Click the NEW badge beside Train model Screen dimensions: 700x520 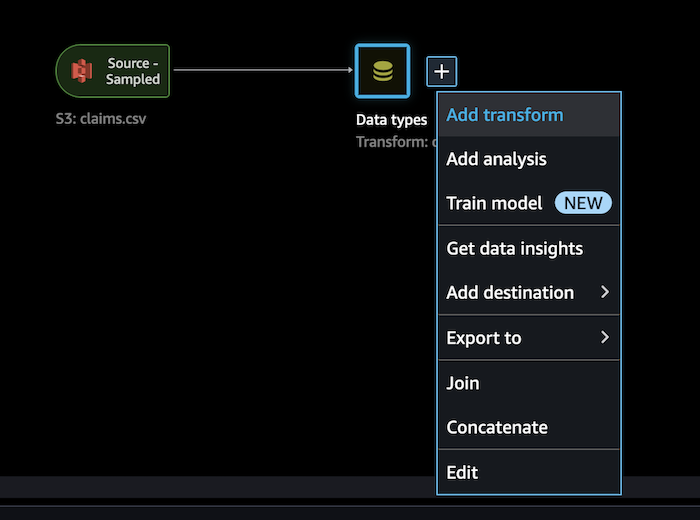583,203
